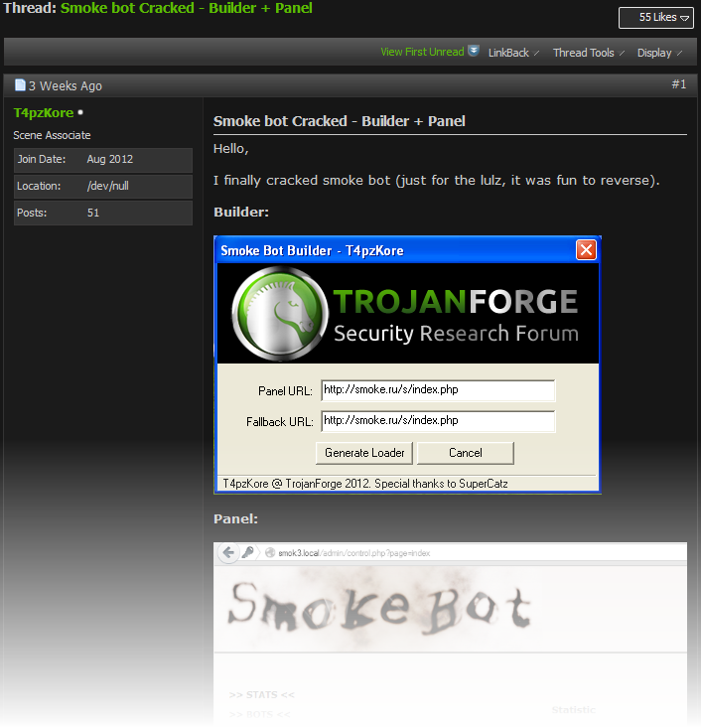This screenshot has height=728, width=701.
Task: Click the Smoke Bot panel logo image
Action: pyautogui.click(x=379, y=609)
